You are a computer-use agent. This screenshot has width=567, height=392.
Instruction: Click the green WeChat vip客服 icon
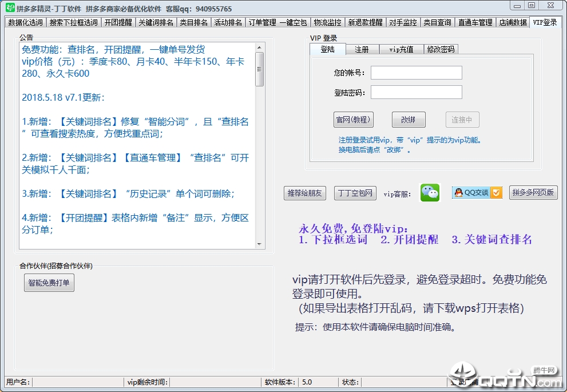click(x=430, y=192)
